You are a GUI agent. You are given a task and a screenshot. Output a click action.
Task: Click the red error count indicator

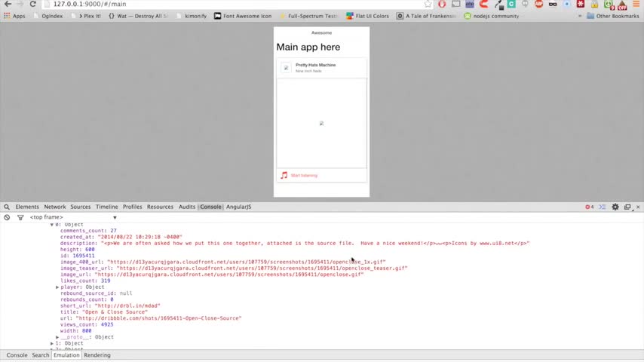tap(590, 207)
